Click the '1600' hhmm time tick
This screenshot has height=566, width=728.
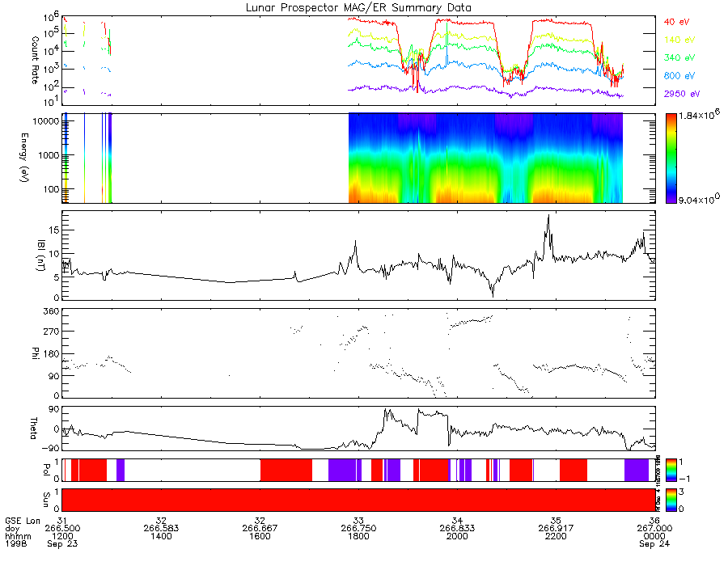click(x=260, y=536)
